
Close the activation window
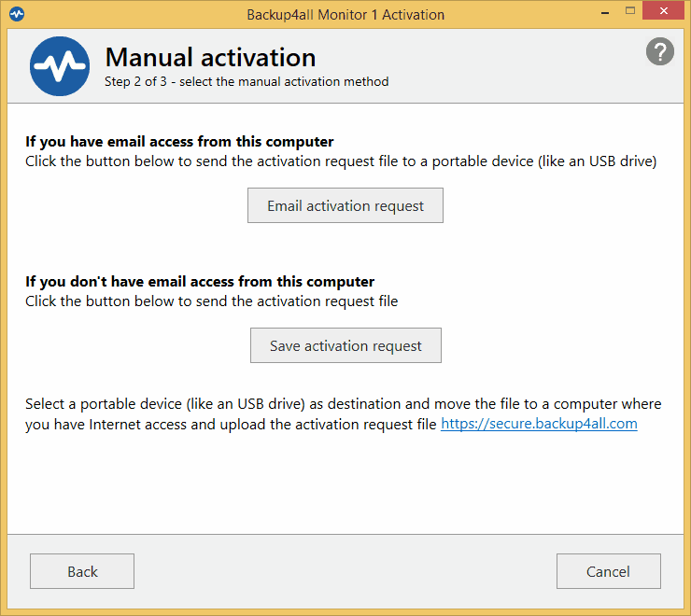point(663,11)
